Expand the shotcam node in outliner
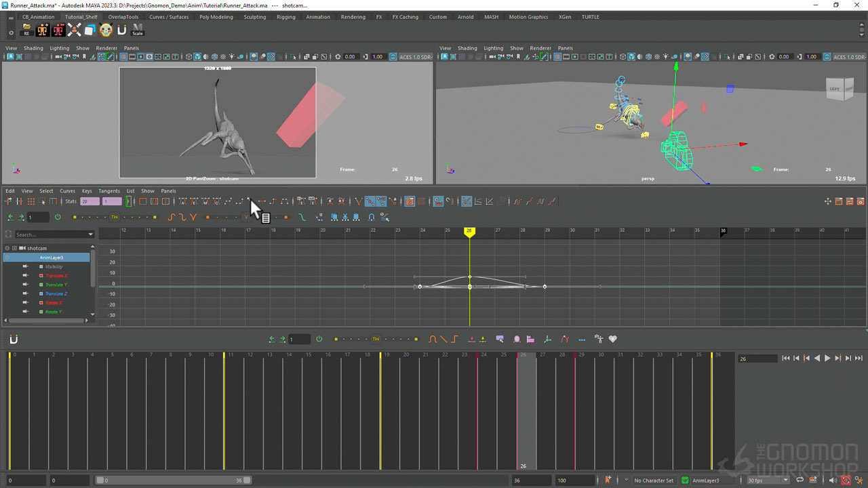Image resolution: width=868 pixels, height=488 pixels. tap(14, 248)
